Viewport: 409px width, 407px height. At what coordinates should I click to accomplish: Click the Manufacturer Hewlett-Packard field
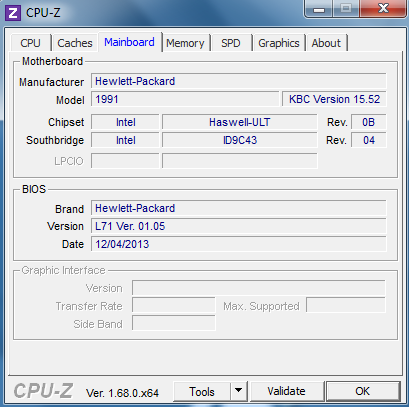pyautogui.click(x=239, y=81)
